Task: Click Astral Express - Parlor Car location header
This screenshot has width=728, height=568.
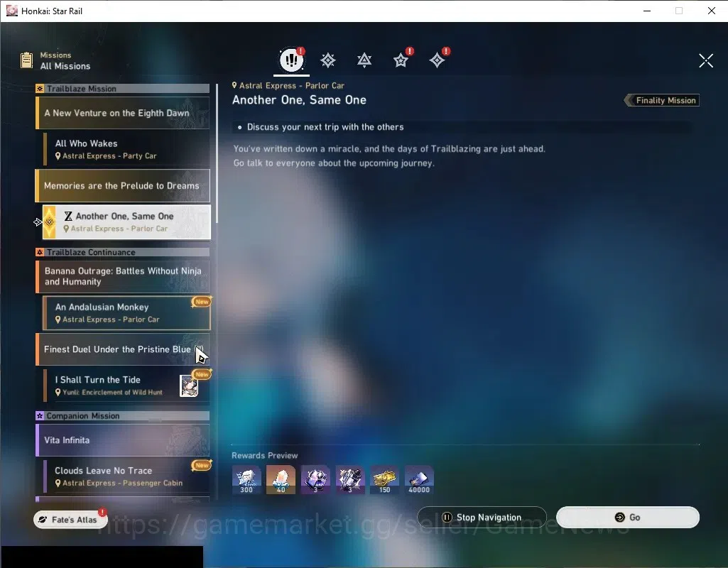Action: click(288, 85)
